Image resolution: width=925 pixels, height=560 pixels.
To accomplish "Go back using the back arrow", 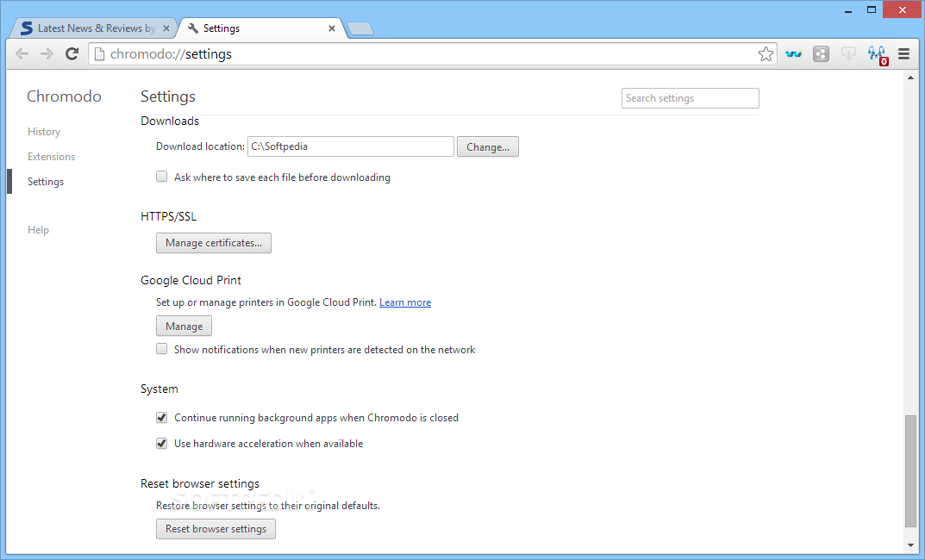I will [22, 54].
